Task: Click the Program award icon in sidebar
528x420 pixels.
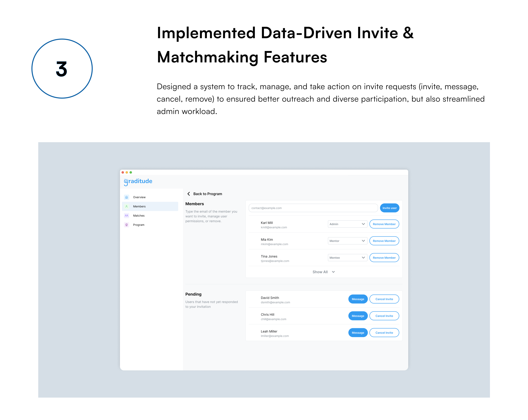Action: 126,225
